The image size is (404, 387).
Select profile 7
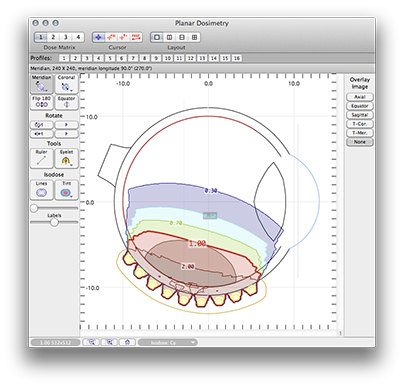[x=133, y=58]
